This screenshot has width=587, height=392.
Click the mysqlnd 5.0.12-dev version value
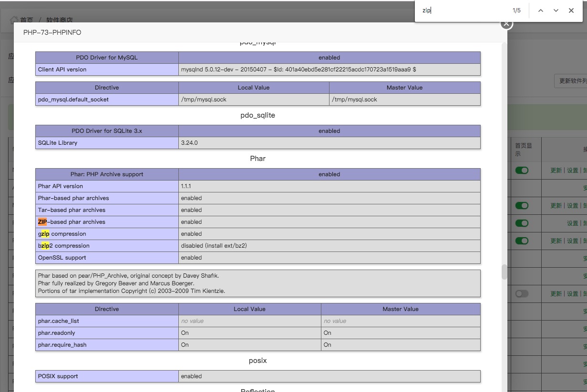[x=299, y=70]
